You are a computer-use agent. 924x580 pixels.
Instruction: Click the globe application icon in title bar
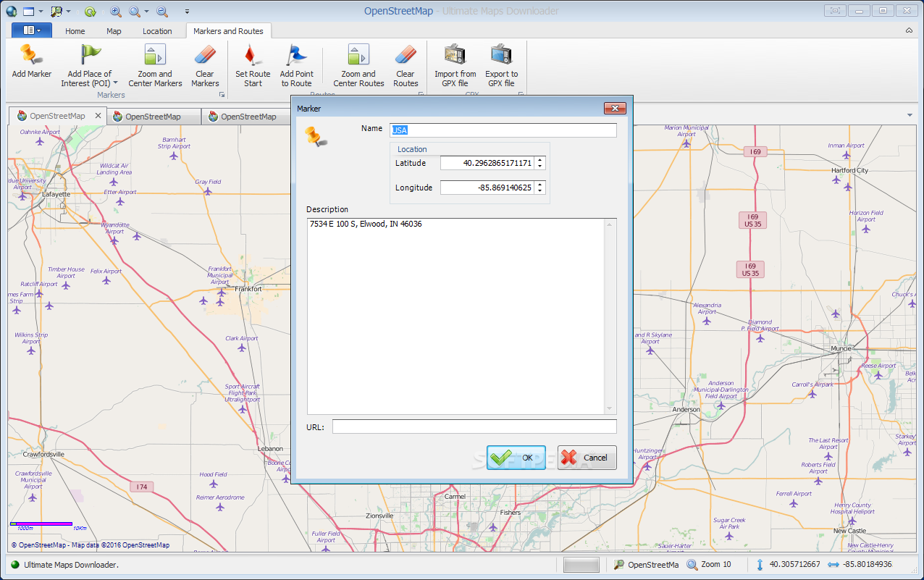point(11,11)
